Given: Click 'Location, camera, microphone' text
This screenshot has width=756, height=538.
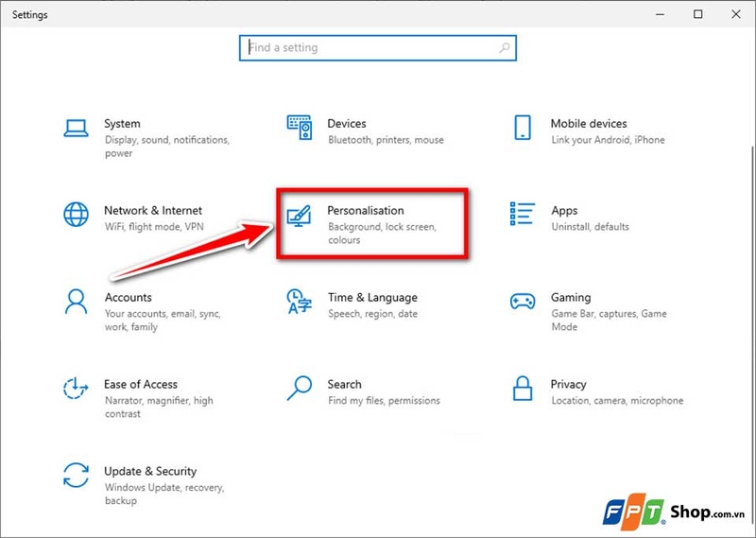Looking at the screenshot, I should click(x=617, y=401).
